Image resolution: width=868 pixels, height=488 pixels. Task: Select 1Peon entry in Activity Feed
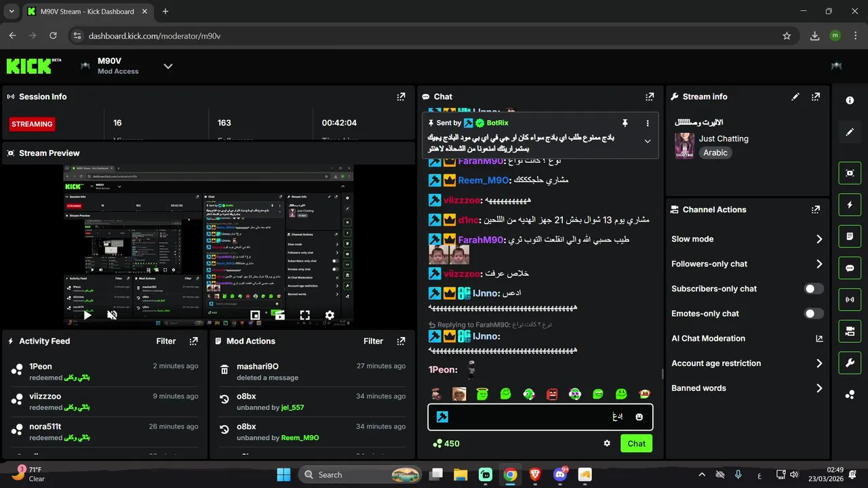104,371
